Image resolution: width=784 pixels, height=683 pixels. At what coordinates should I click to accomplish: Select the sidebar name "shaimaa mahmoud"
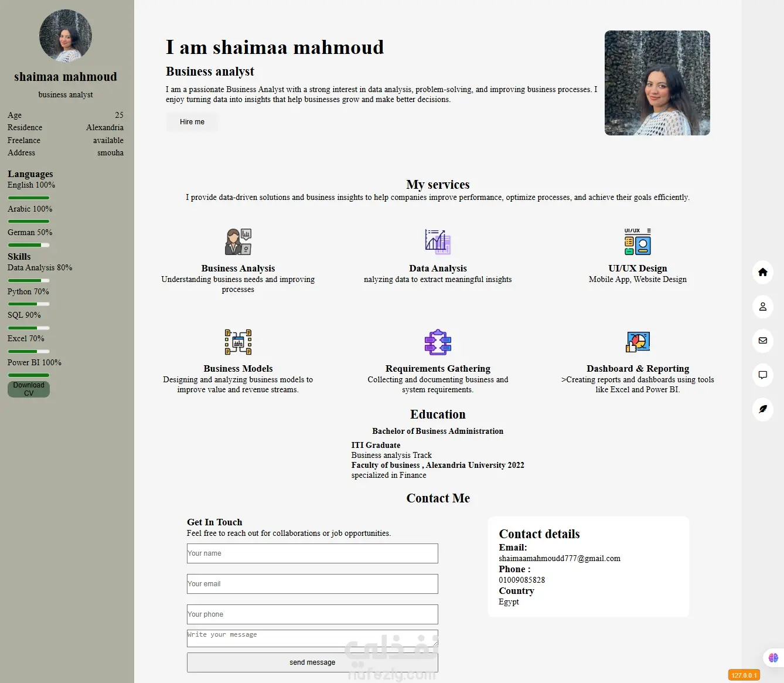pyautogui.click(x=66, y=77)
